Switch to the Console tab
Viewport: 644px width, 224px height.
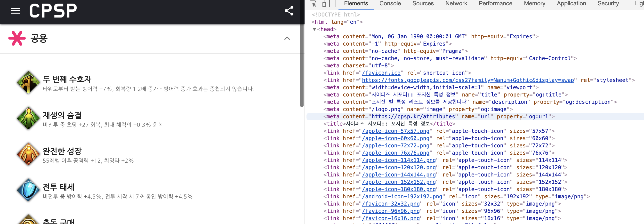point(390,3)
